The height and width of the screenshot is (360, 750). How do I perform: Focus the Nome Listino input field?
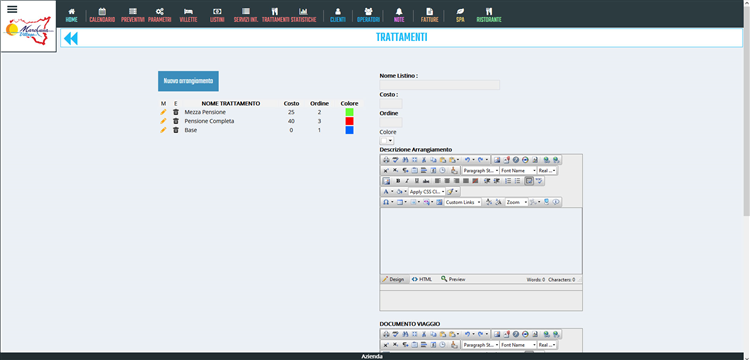(x=440, y=85)
